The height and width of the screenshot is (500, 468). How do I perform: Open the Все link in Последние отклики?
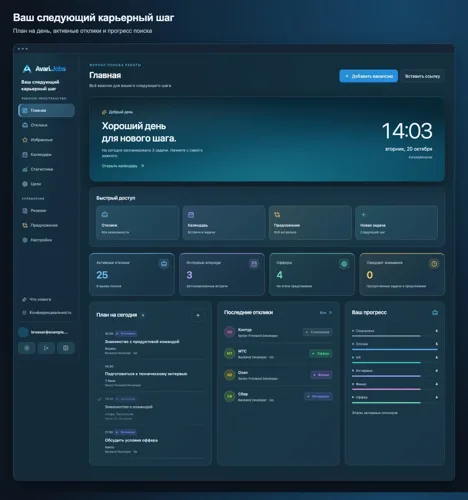pos(326,313)
